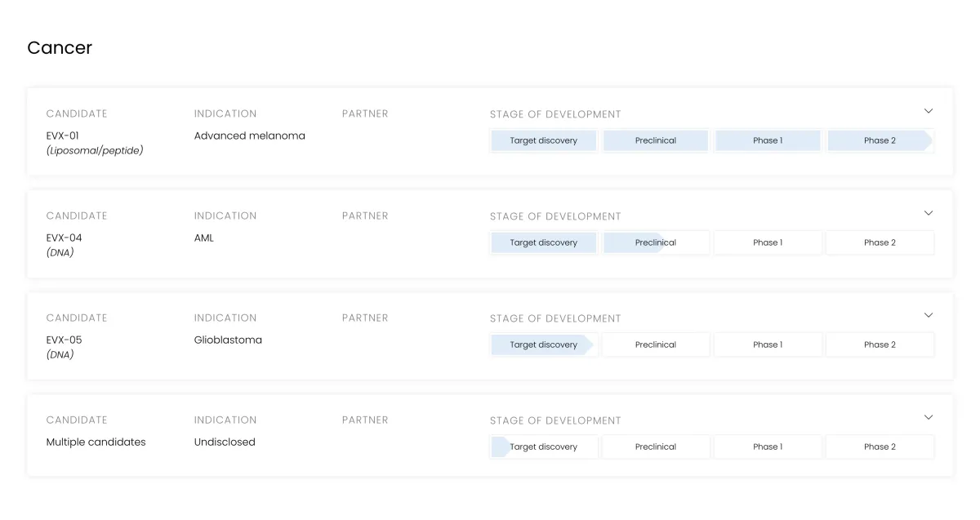Expand the EVX-01 candidate row chevron
Viewport: 980px width, 520px height.
coord(928,111)
